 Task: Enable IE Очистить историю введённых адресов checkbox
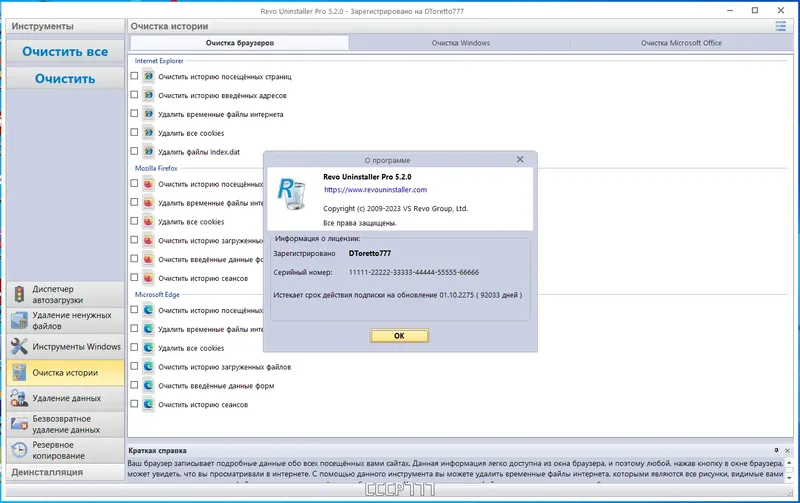pos(134,94)
